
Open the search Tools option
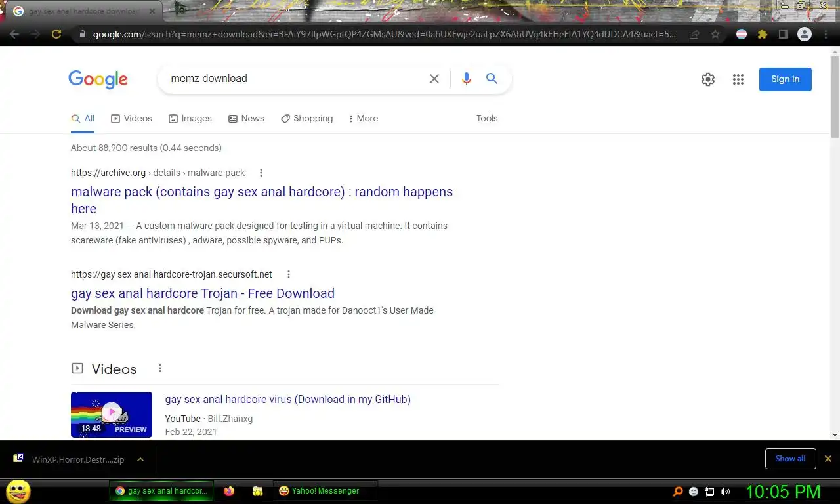click(x=487, y=118)
